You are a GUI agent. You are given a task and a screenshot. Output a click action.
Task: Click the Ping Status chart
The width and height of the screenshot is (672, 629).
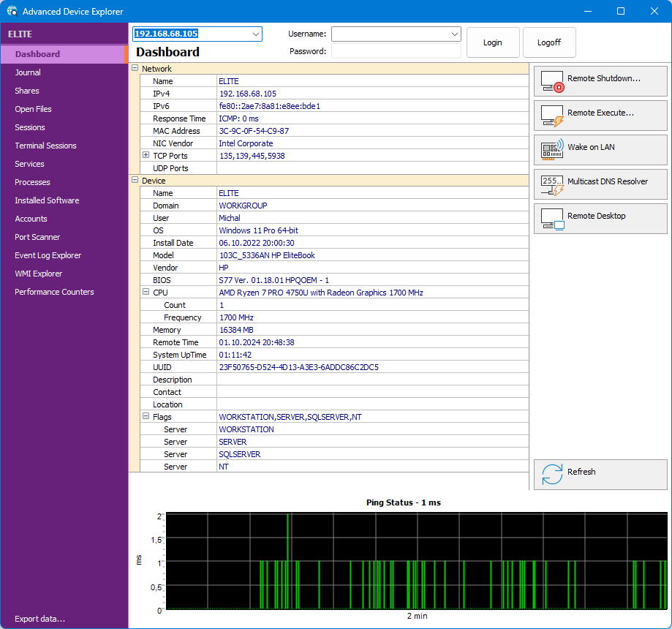(416, 560)
